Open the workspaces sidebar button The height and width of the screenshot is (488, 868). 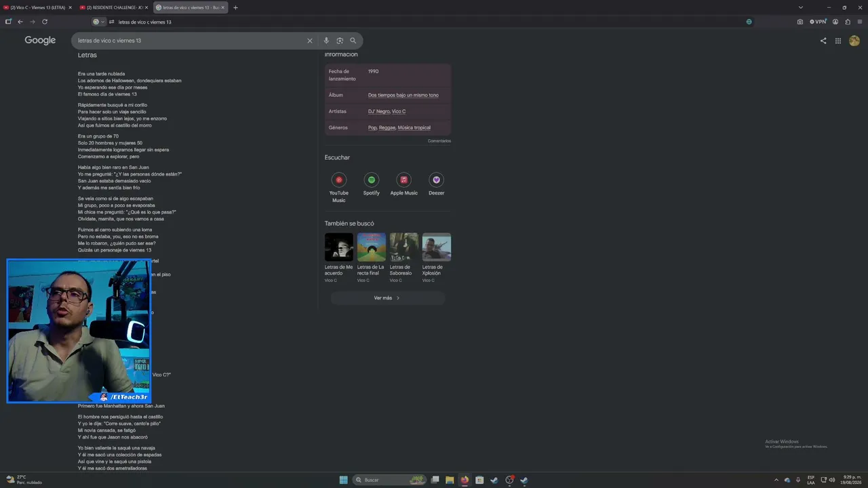tap(8, 22)
